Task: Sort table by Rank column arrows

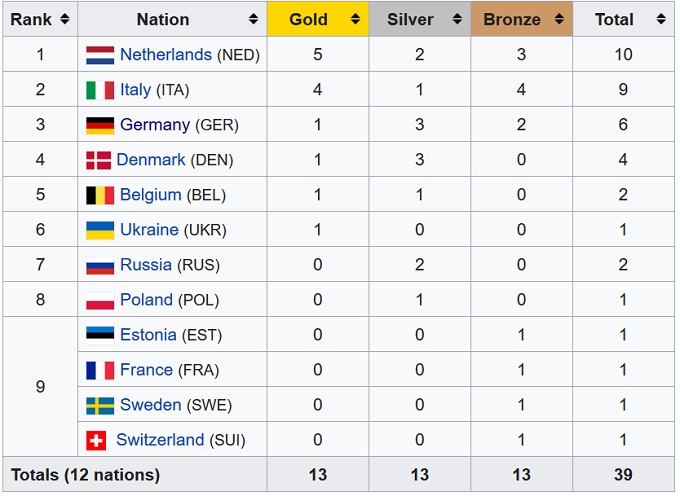Action: tap(64, 19)
